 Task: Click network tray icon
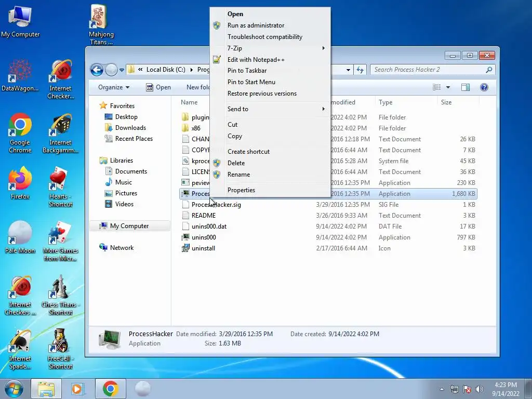pos(454,389)
